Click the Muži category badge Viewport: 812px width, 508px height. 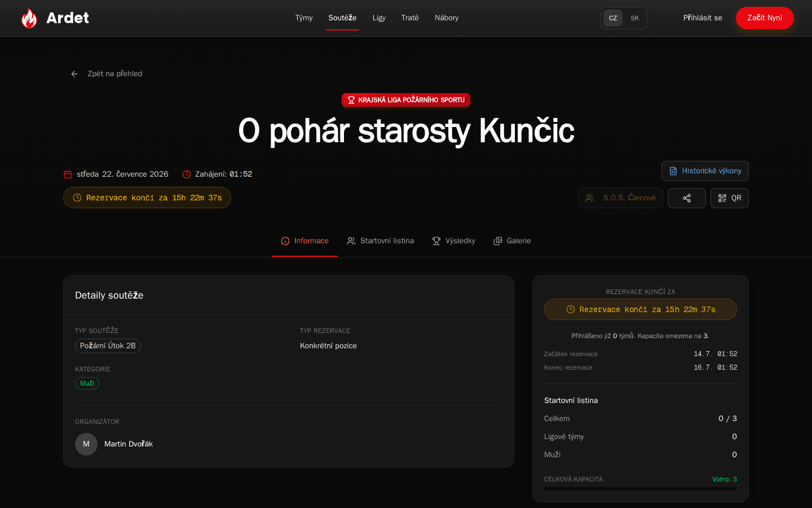coord(87,383)
